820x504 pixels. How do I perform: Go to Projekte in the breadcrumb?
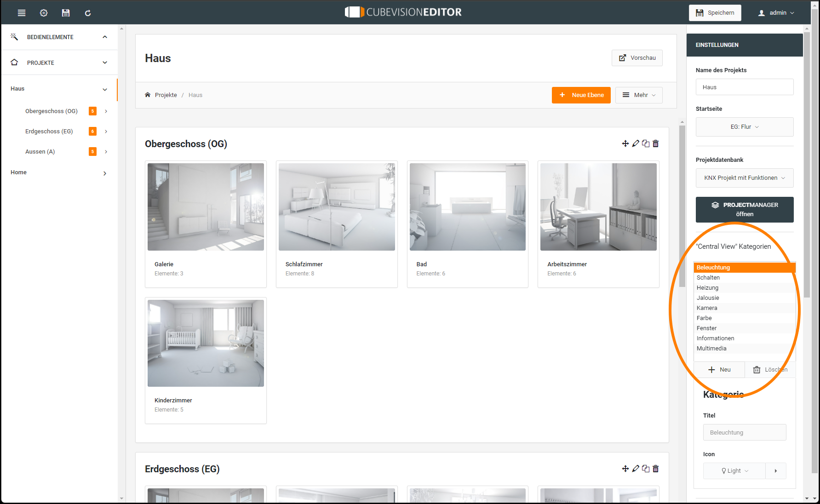click(x=166, y=95)
